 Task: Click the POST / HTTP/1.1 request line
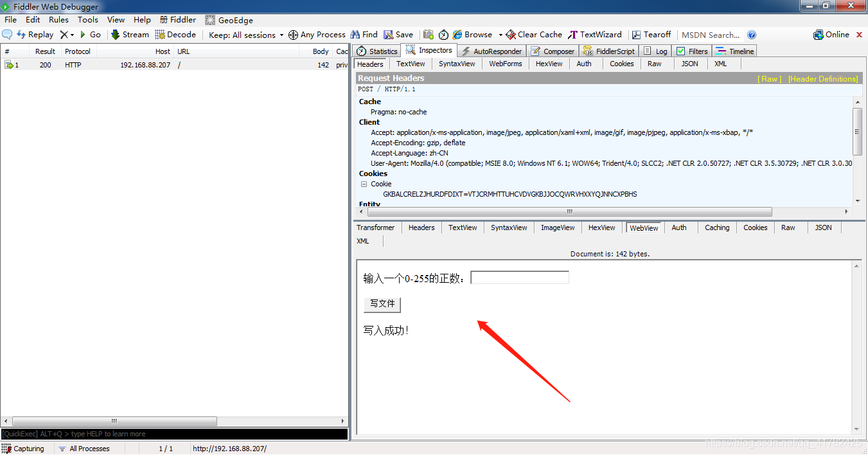pyautogui.click(x=387, y=89)
